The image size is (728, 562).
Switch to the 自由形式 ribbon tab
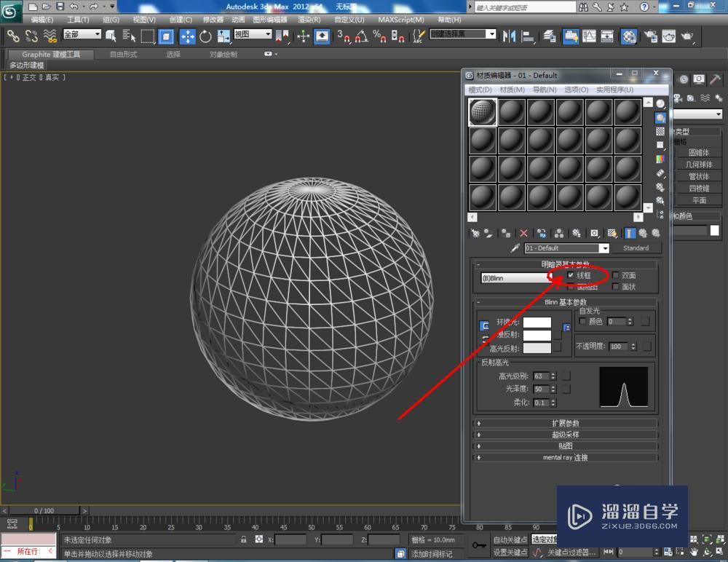[123, 53]
